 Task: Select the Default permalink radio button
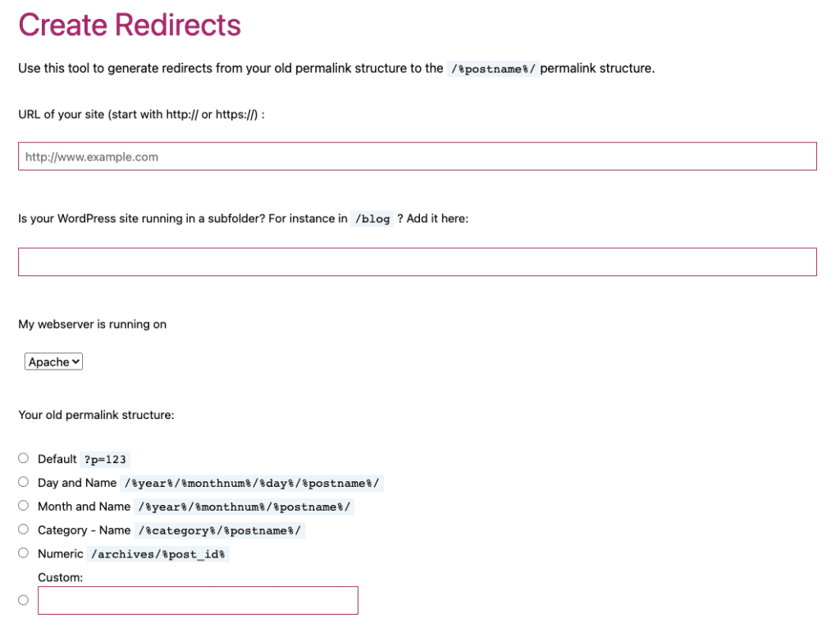pyautogui.click(x=23, y=458)
